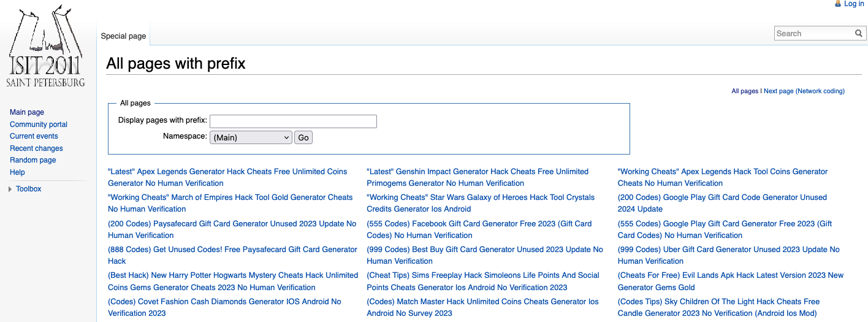
Task: Click the user icon beside Log in
Action: click(838, 4)
